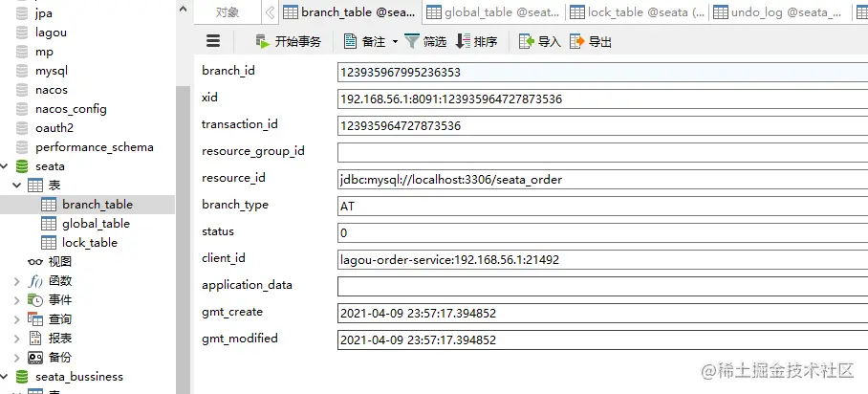Click the jpa database cylinder icon
The width and height of the screenshot is (868, 394).
22,13
